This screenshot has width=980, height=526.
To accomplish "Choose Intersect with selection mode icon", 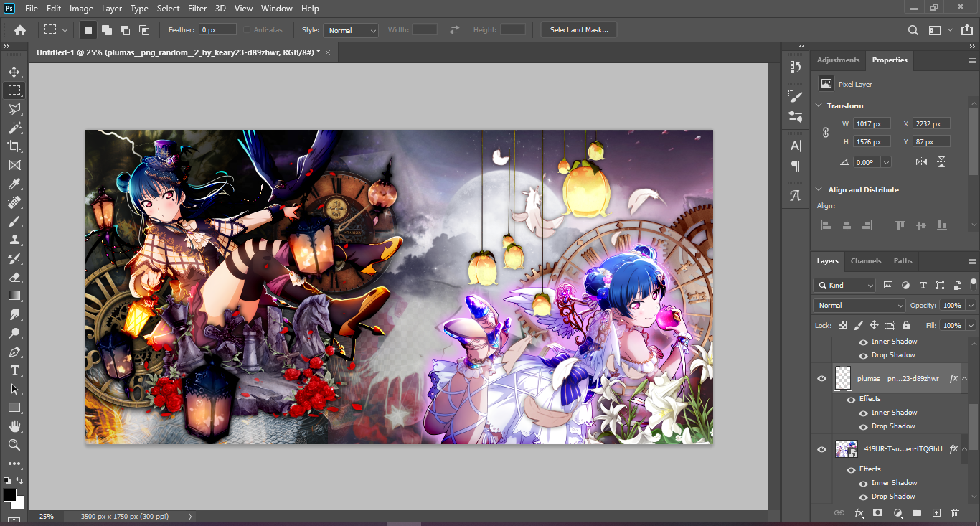I will coord(144,30).
